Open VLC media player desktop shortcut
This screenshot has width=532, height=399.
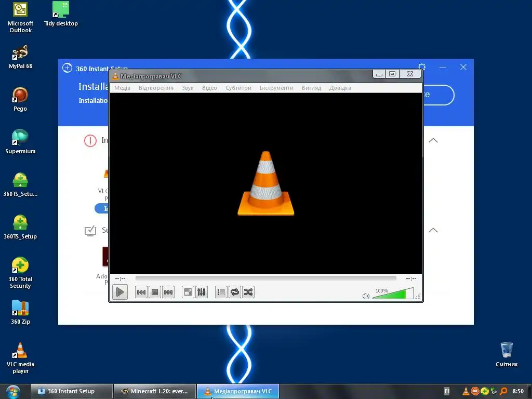click(x=20, y=358)
